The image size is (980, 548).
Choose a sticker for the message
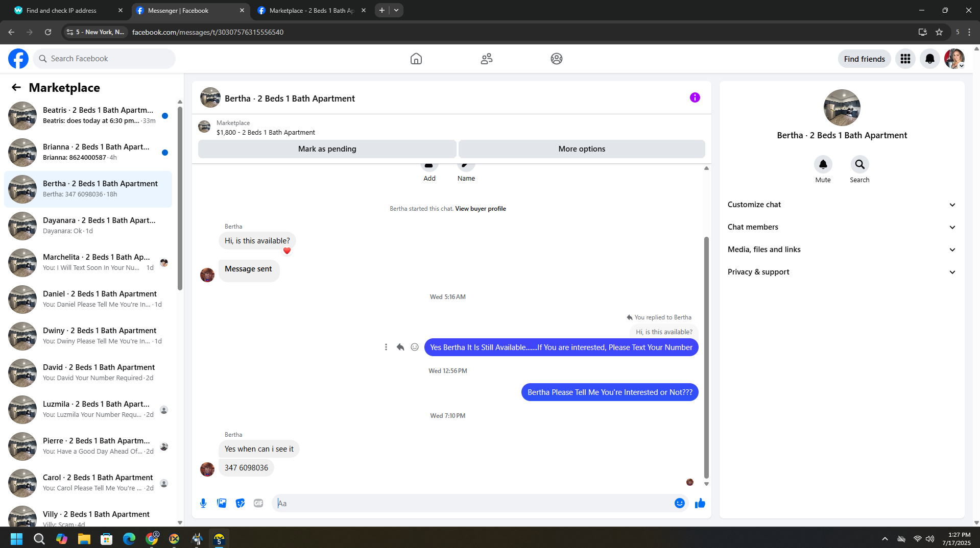(240, 503)
